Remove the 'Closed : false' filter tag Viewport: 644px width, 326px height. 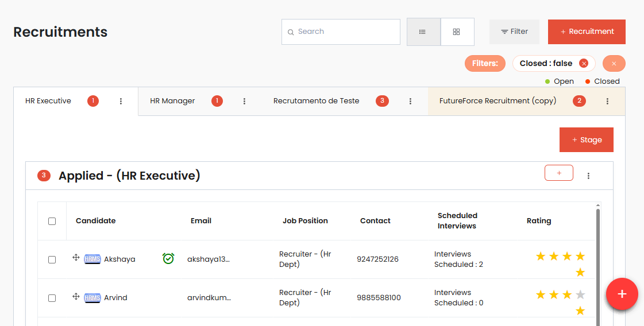pyautogui.click(x=584, y=64)
